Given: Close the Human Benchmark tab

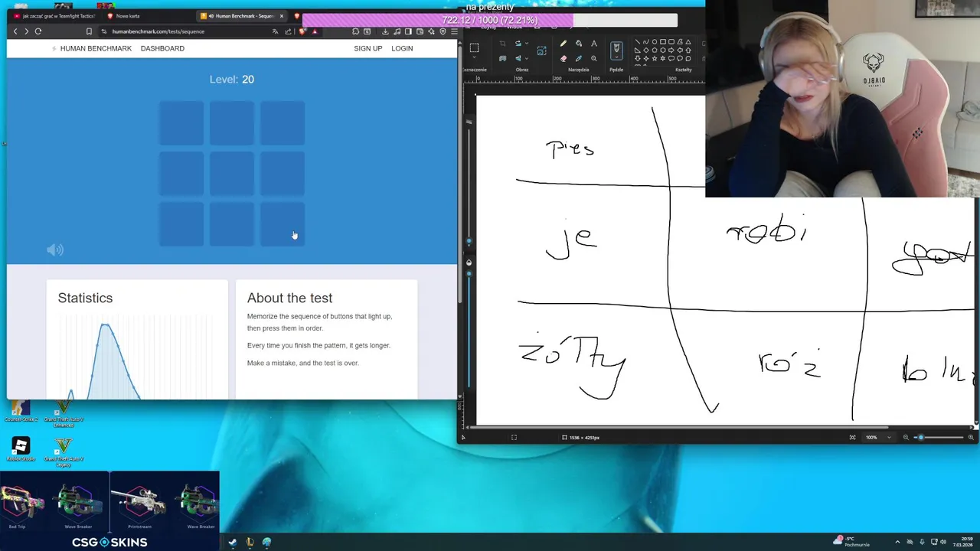Looking at the screenshot, I should 282,16.
